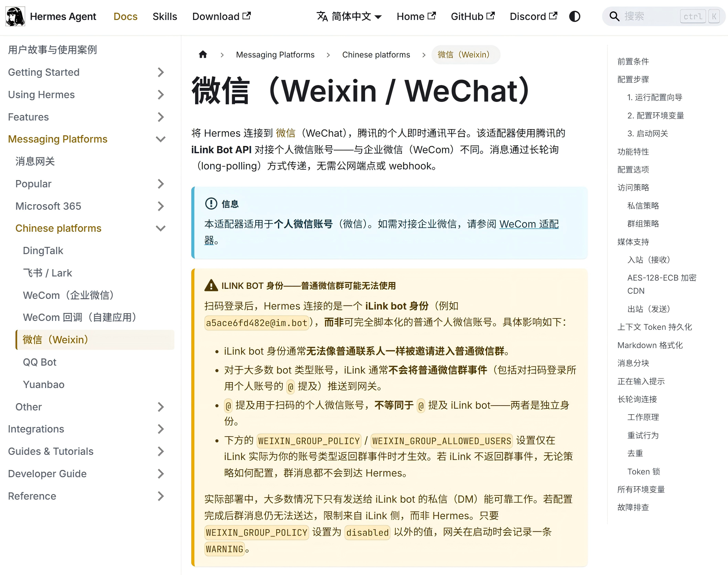Click the home breadcrumb icon

pyautogui.click(x=203, y=54)
